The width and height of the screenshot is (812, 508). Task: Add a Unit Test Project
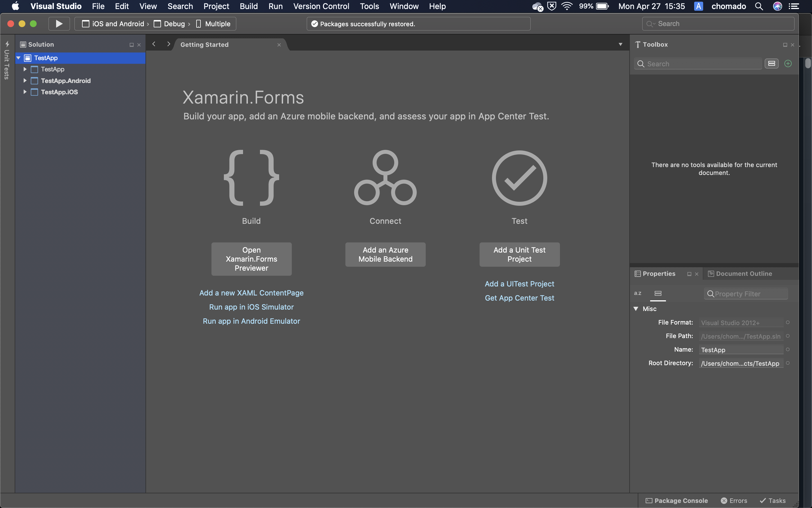[x=519, y=255]
